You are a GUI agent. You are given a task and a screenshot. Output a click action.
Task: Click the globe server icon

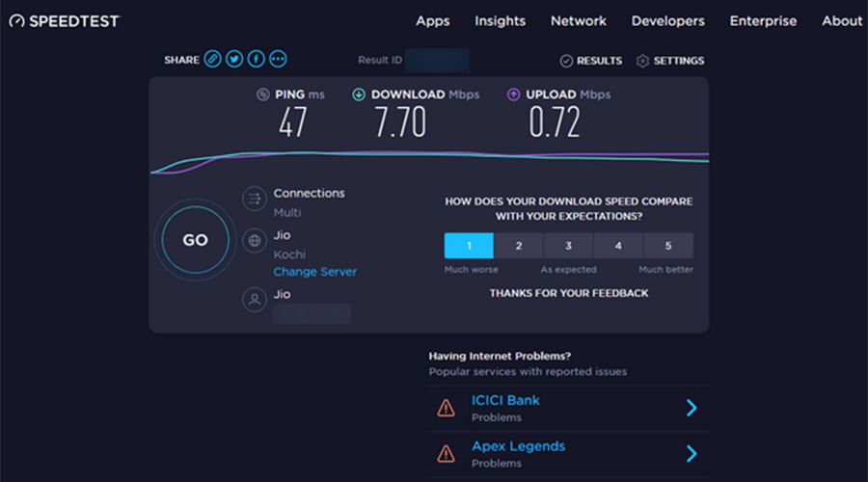[x=255, y=241]
